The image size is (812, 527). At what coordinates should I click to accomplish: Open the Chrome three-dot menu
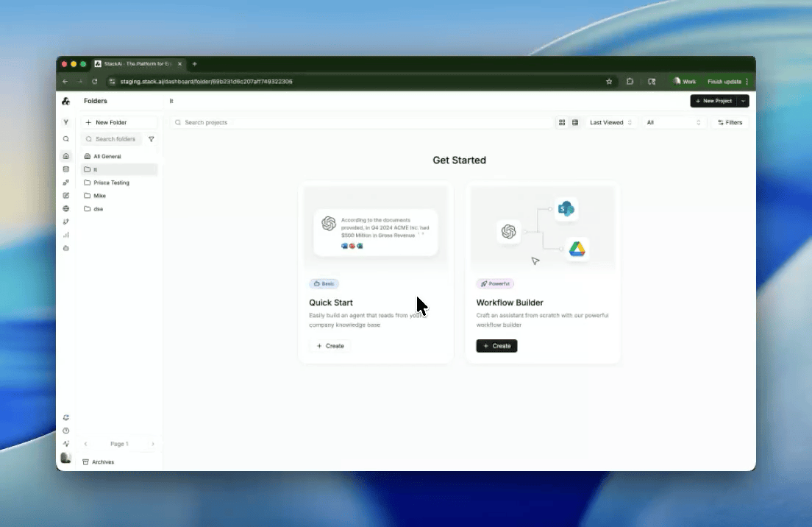(747, 82)
